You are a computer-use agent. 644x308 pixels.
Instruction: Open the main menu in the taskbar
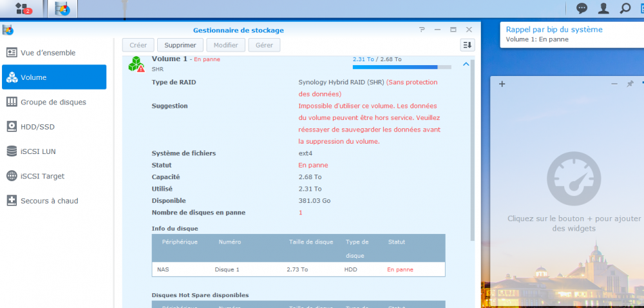22,8
